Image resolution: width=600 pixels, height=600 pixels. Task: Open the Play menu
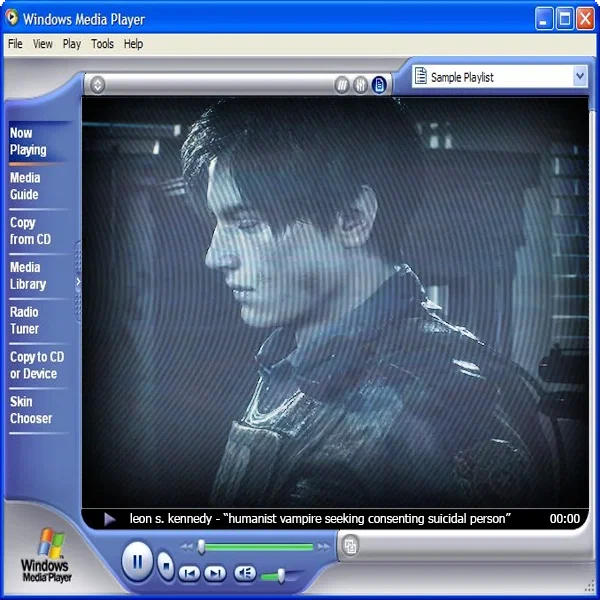72,44
